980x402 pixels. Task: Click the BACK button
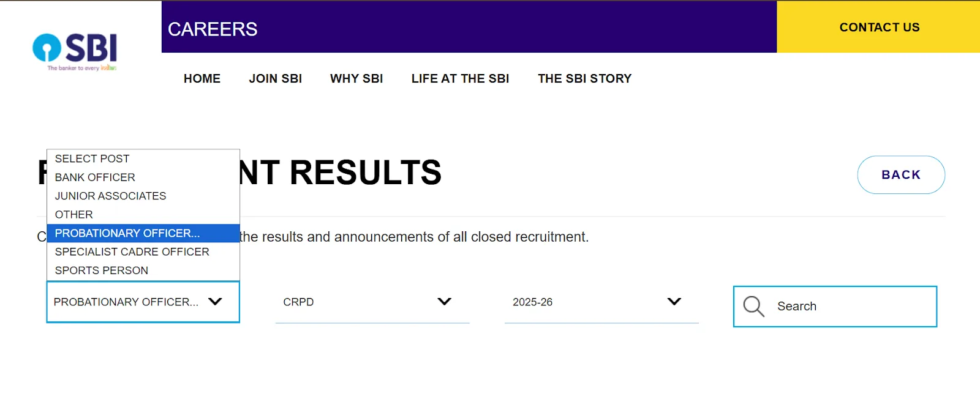click(x=900, y=175)
